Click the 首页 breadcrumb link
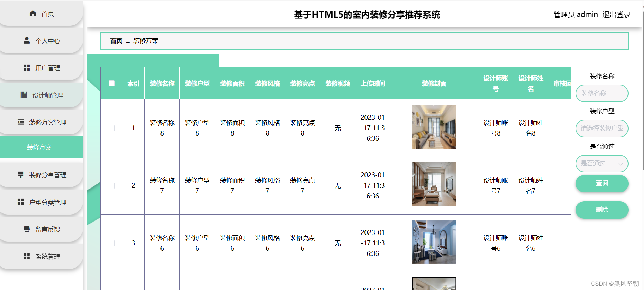 tap(116, 41)
